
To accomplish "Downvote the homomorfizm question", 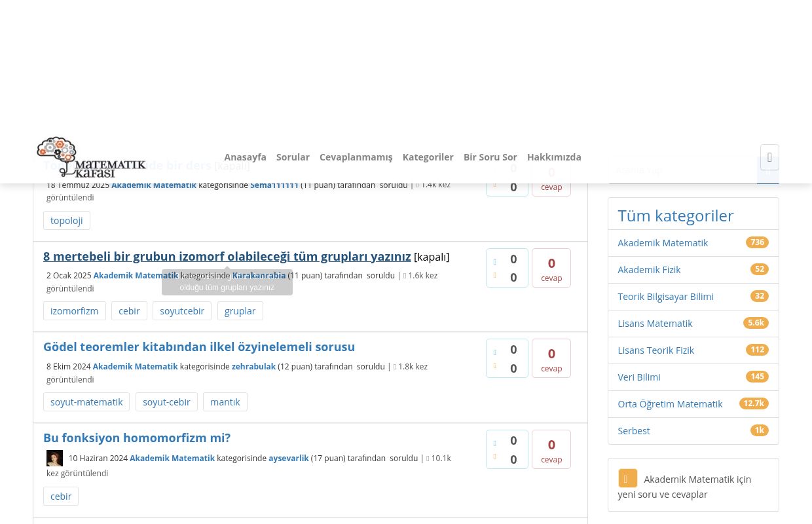I will coord(495,457).
